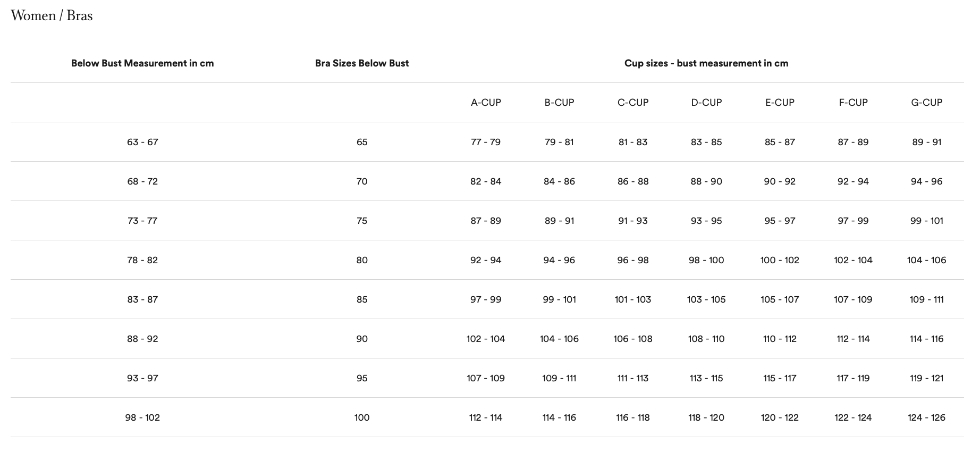Click bra size 85 cell
980x451 pixels.
coord(362,299)
